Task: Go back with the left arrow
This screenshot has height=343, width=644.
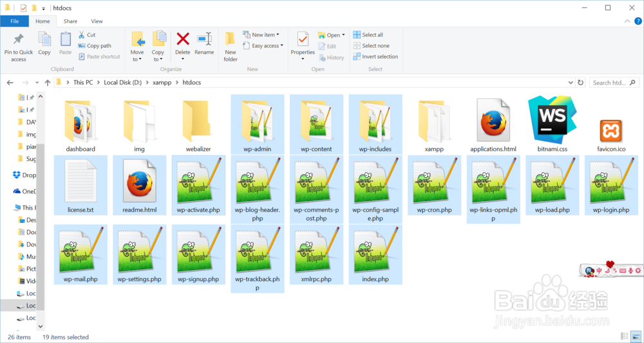Action: pyautogui.click(x=10, y=83)
